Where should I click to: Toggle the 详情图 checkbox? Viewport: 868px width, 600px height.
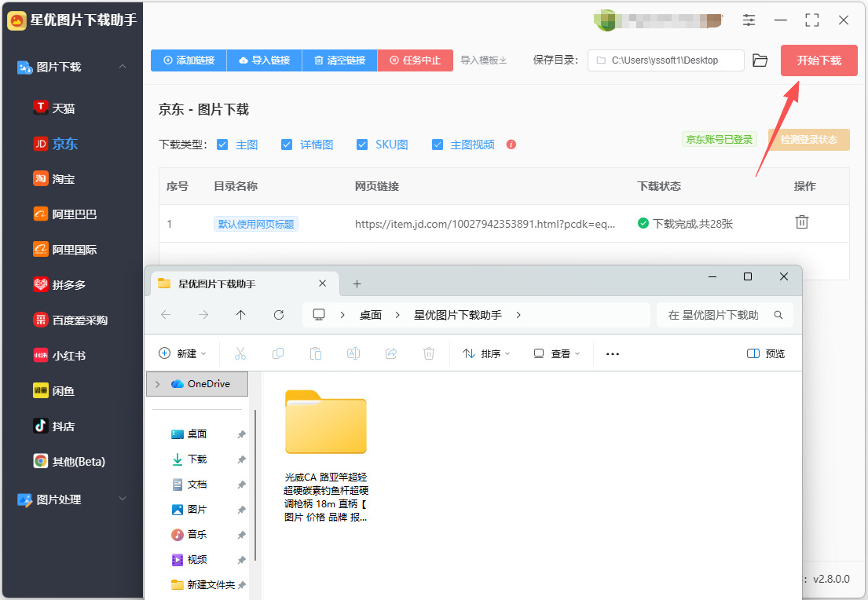click(286, 145)
